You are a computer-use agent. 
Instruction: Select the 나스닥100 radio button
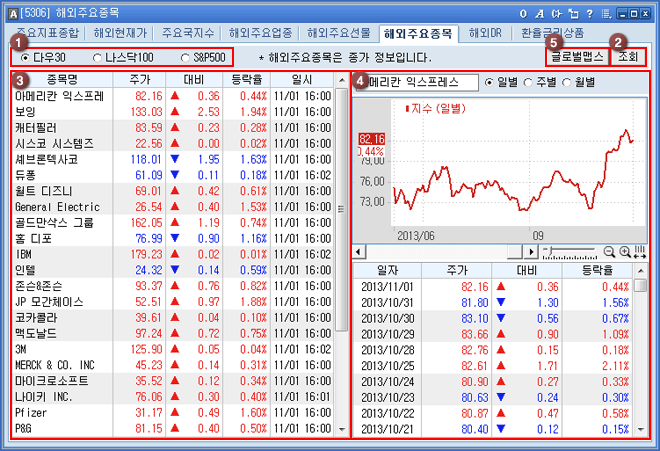[97, 58]
